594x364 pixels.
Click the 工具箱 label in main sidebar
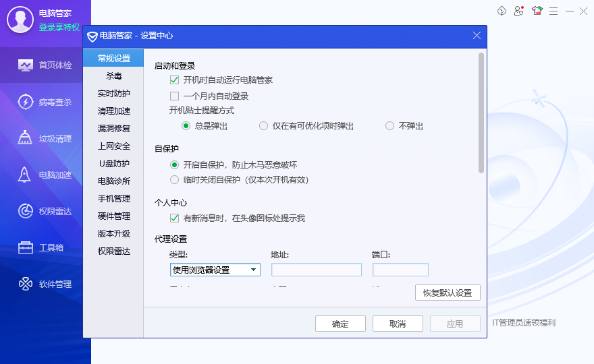(51, 248)
